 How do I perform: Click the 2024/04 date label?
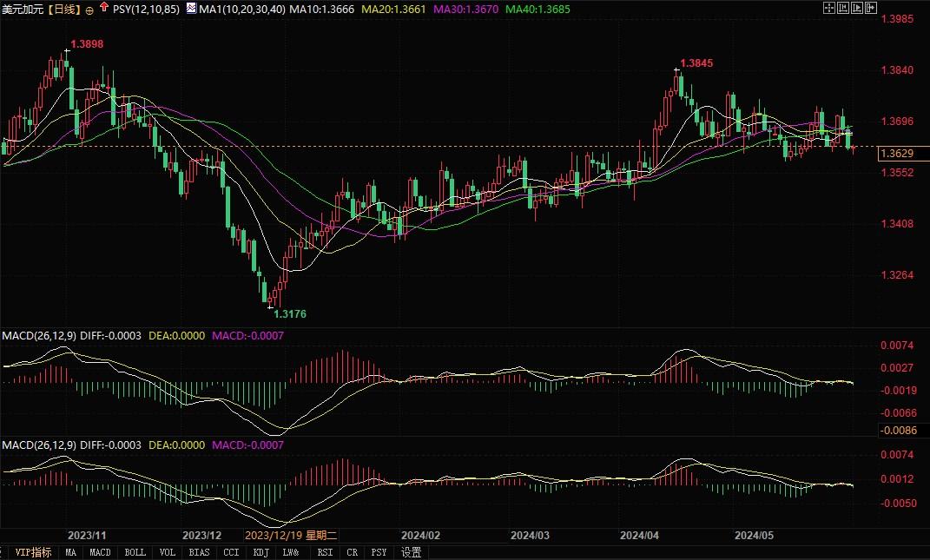(x=639, y=535)
